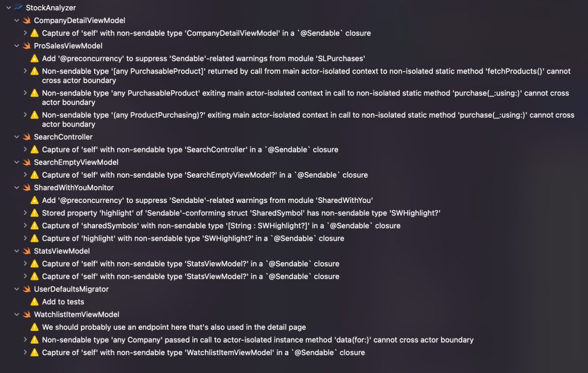Click warning icon for SLPurchases preconcurrency warning

(34, 59)
